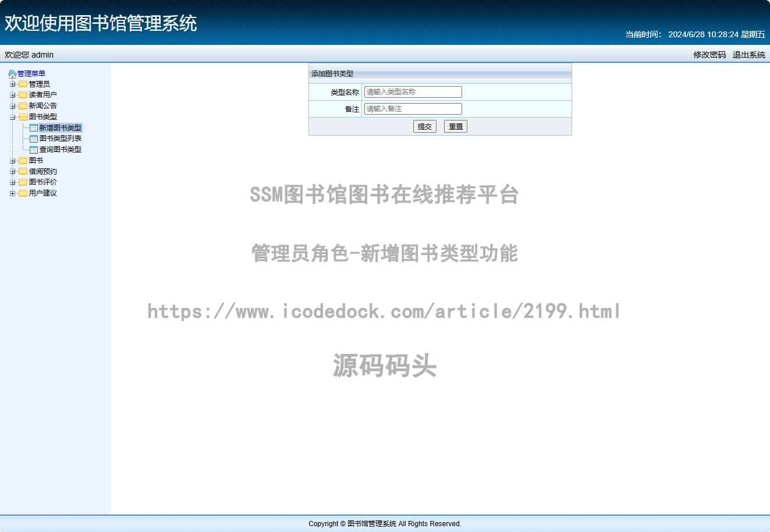770x532 pixels.
Task: Select the 图书类型 menu label
Action: pos(43,117)
